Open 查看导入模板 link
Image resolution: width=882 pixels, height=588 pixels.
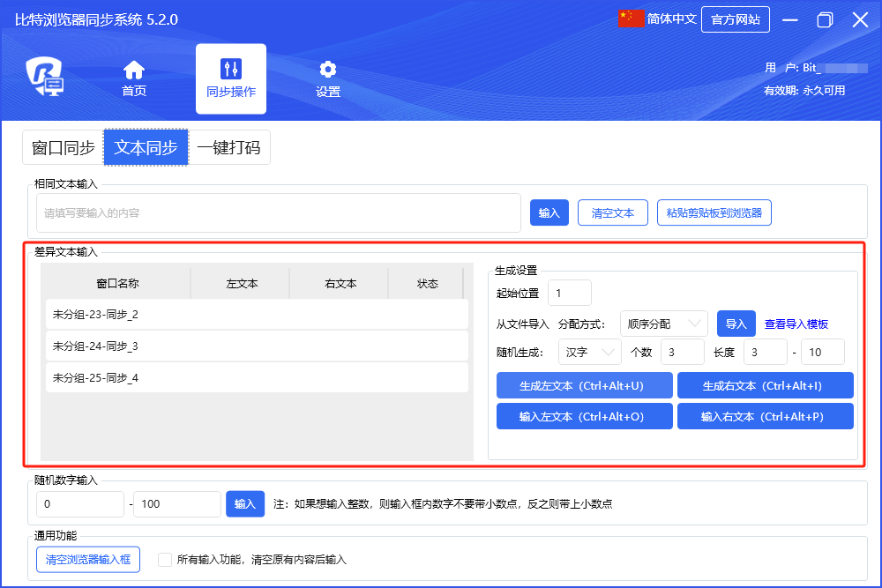coord(796,324)
